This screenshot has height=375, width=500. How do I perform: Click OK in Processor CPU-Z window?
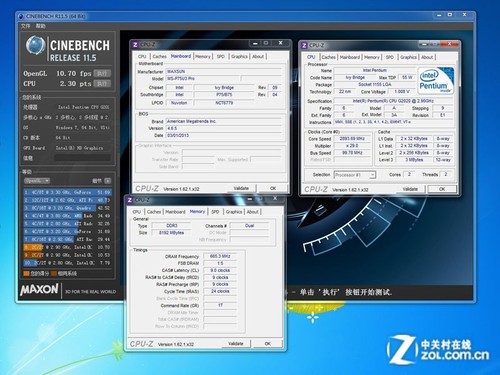tap(442, 189)
